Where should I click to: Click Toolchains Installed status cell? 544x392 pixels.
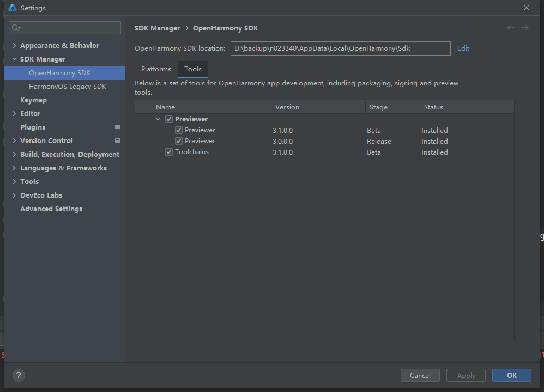click(434, 152)
